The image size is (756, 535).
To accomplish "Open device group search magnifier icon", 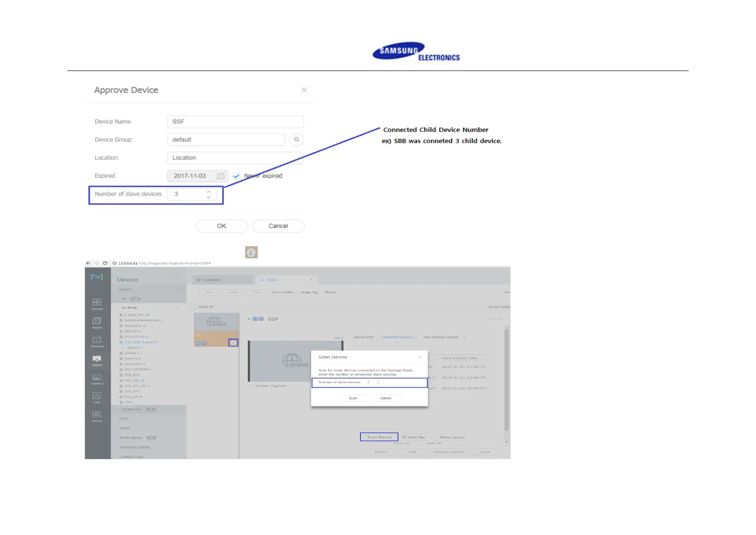I will tap(296, 140).
